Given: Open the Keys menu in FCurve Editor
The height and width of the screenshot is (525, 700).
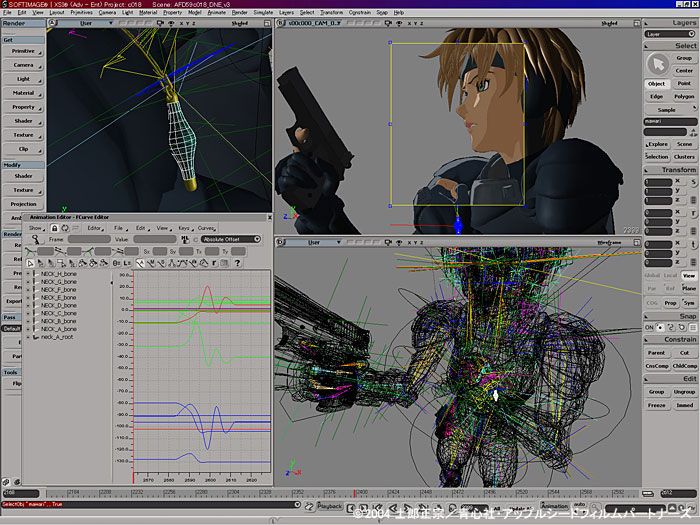Looking at the screenshot, I should pyautogui.click(x=184, y=228).
